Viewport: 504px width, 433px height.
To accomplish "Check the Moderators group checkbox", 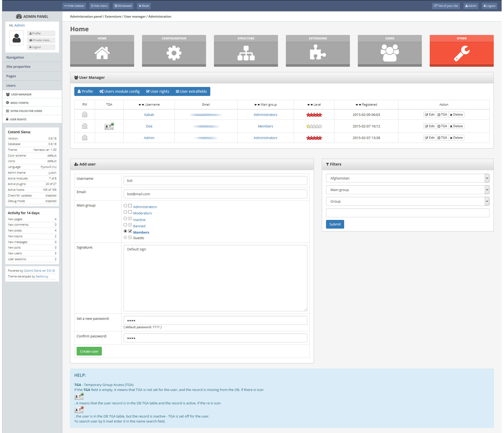I will point(130,212).
